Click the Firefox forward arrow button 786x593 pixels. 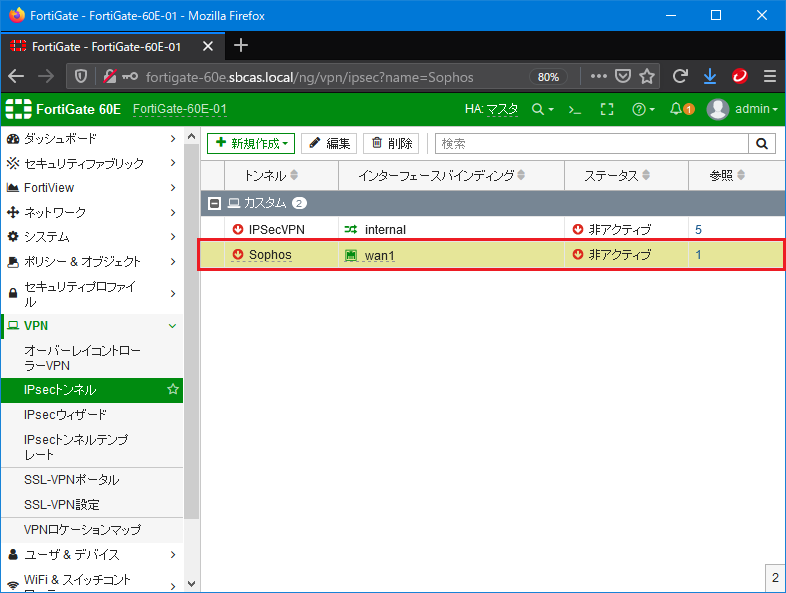(46, 77)
